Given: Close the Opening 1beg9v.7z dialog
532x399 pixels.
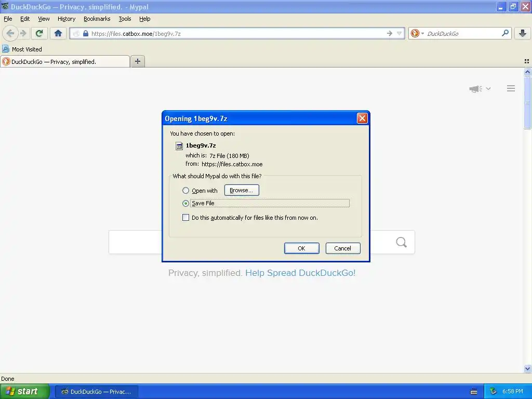Looking at the screenshot, I should (362, 118).
